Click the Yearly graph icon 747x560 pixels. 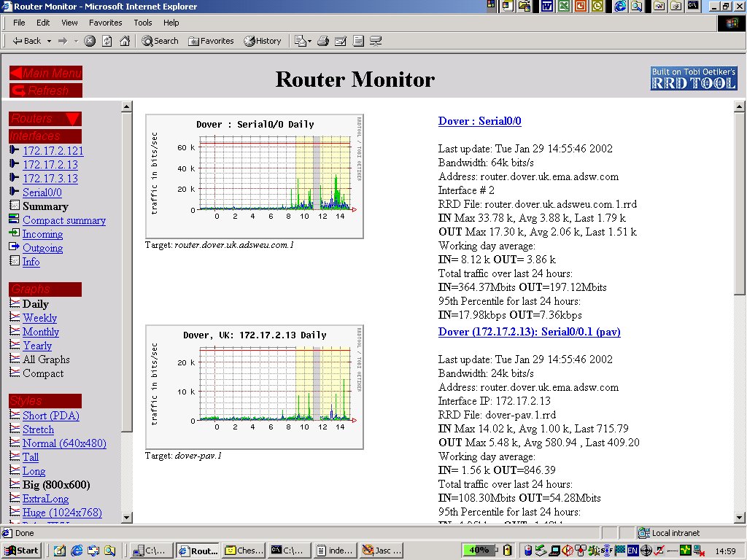(13, 346)
